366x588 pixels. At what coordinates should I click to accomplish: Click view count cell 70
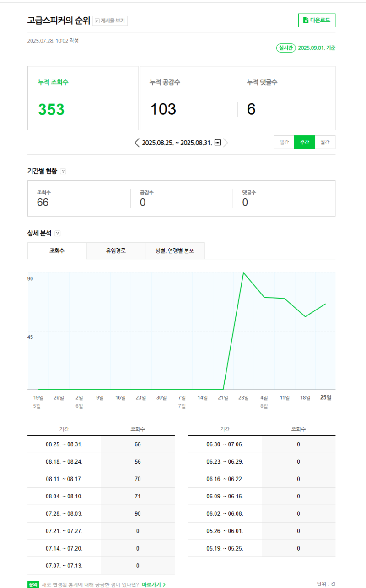[138, 479]
